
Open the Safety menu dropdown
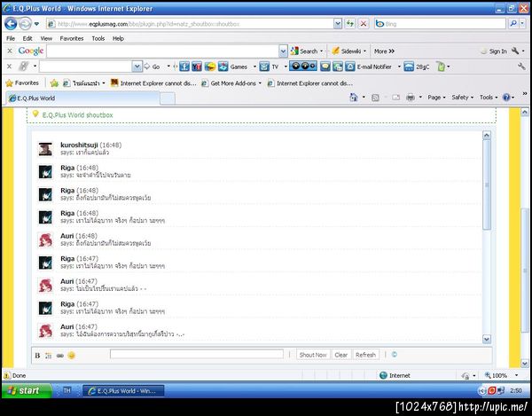(x=463, y=98)
